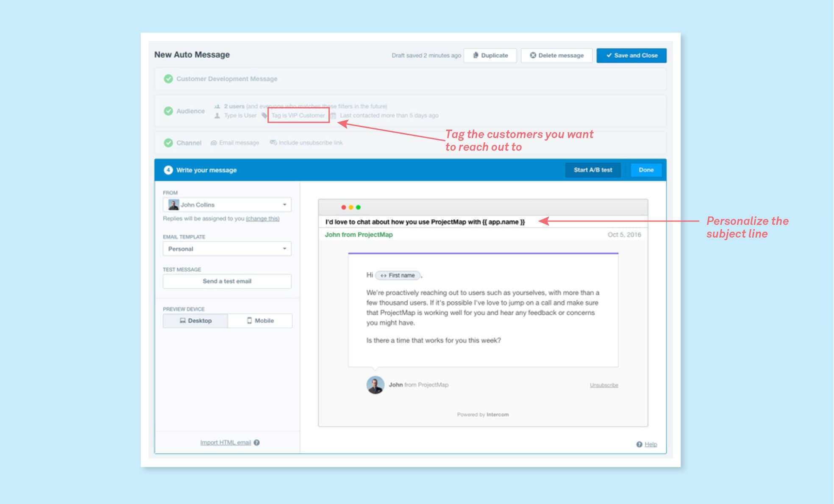834x504 pixels.
Task: Click the green checkmark beside Audience
Action: coord(168,111)
